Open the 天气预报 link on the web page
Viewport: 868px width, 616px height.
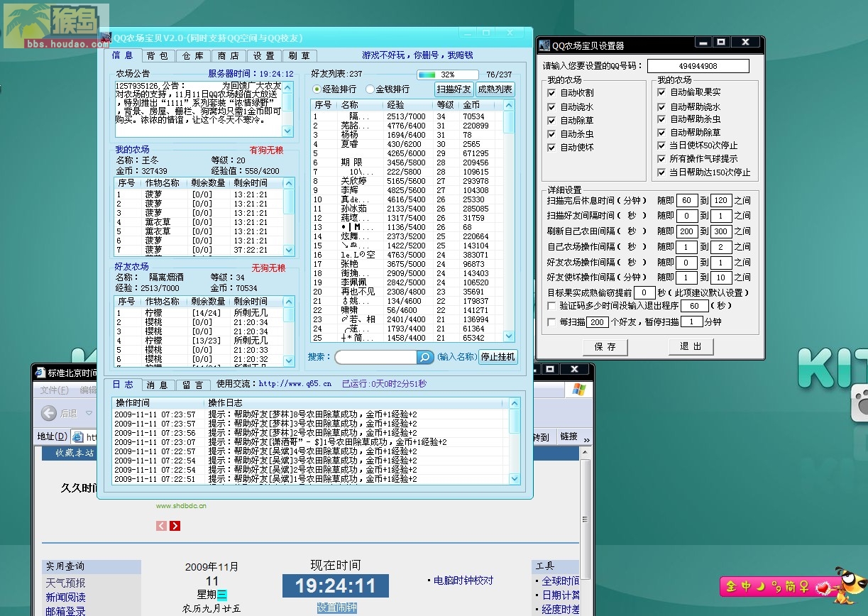click(x=65, y=583)
